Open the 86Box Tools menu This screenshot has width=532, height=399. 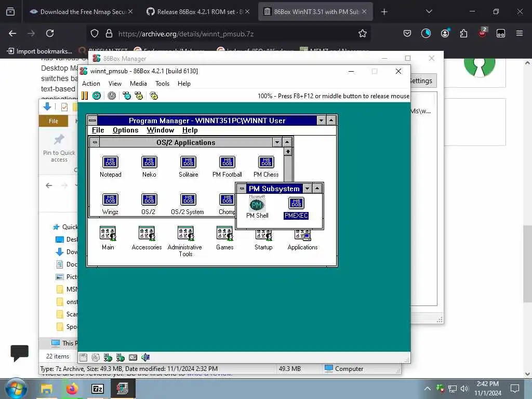point(162,84)
